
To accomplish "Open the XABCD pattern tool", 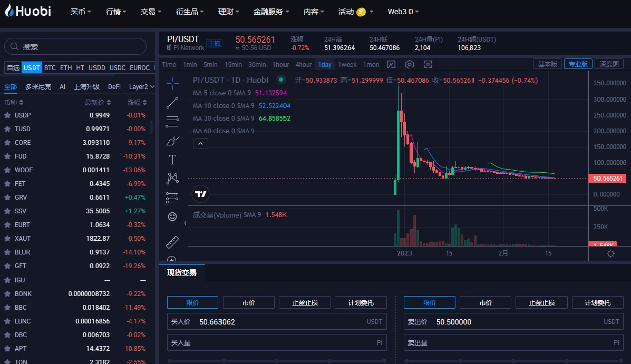I will [x=172, y=178].
